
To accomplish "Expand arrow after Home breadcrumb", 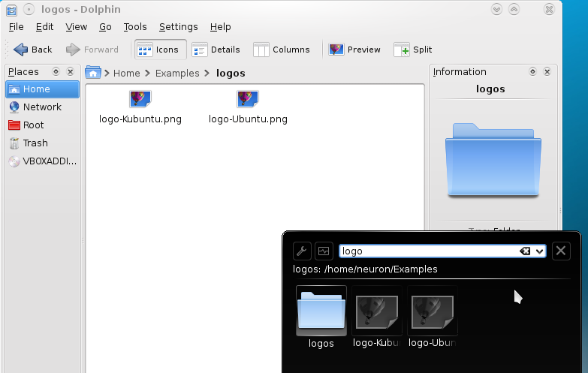I will [x=148, y=73].
